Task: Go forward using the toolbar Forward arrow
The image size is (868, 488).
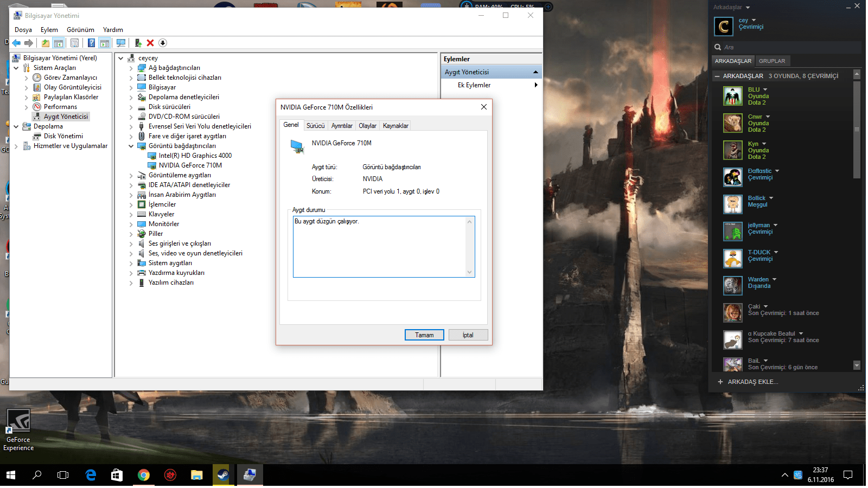Action: (x=29, y=43)
